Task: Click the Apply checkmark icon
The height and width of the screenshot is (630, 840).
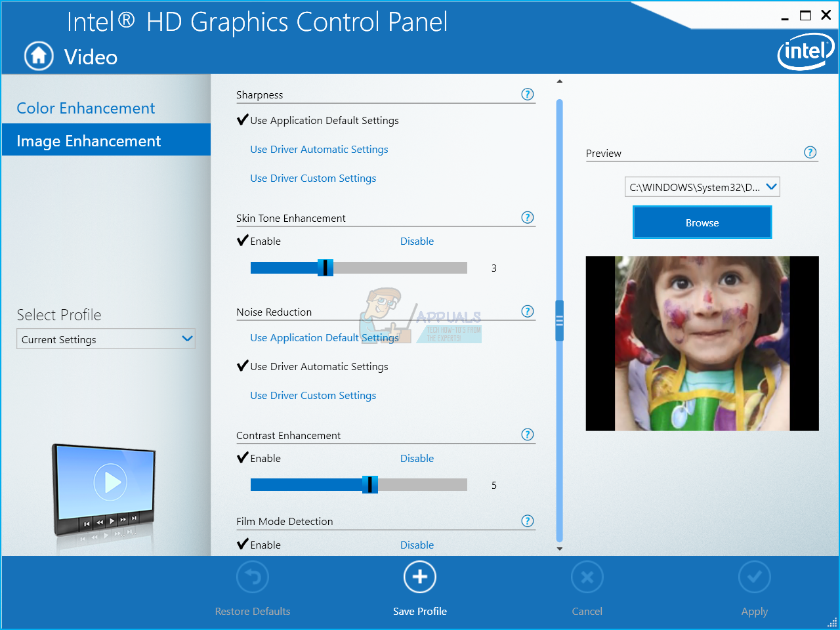Action: 755,577
